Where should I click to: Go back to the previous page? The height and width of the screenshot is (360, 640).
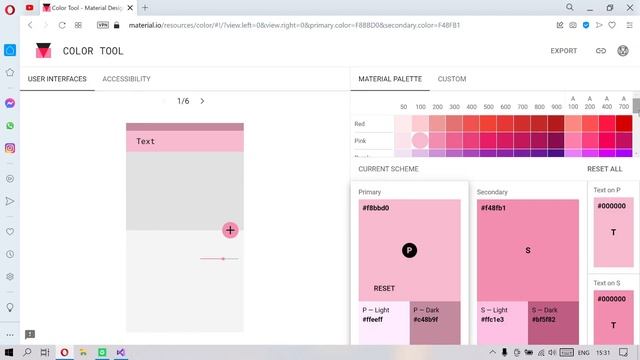click(x=30, y=25)
